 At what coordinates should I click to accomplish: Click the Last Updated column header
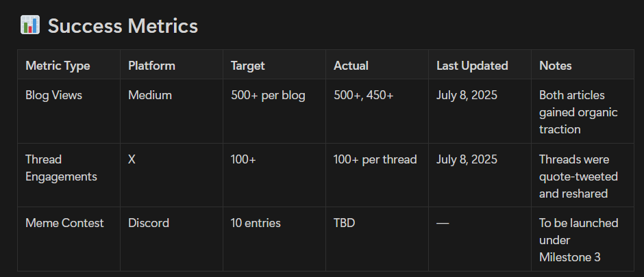480,64
